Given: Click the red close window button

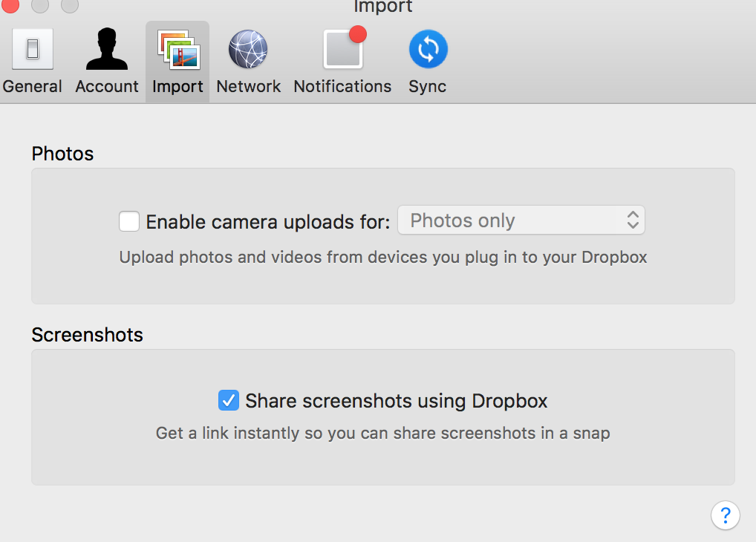Looking at the screenshot, I should [x=10, y=4].
